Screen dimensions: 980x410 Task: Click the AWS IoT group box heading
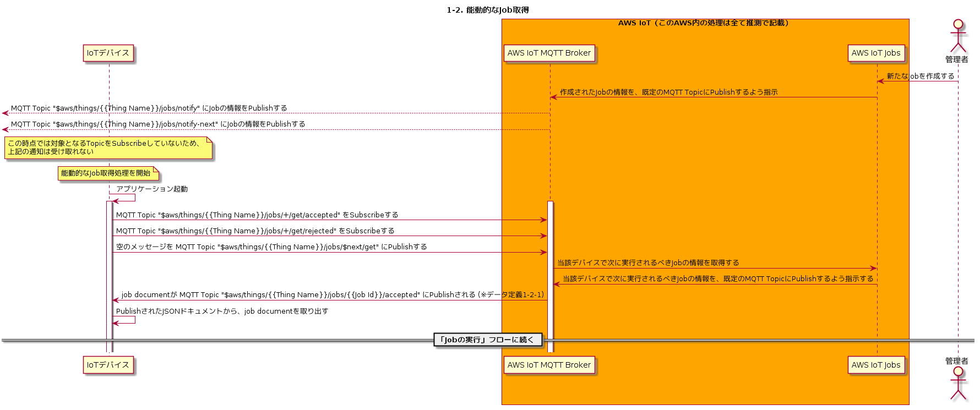pyautogui.click(x=704, y=23)
